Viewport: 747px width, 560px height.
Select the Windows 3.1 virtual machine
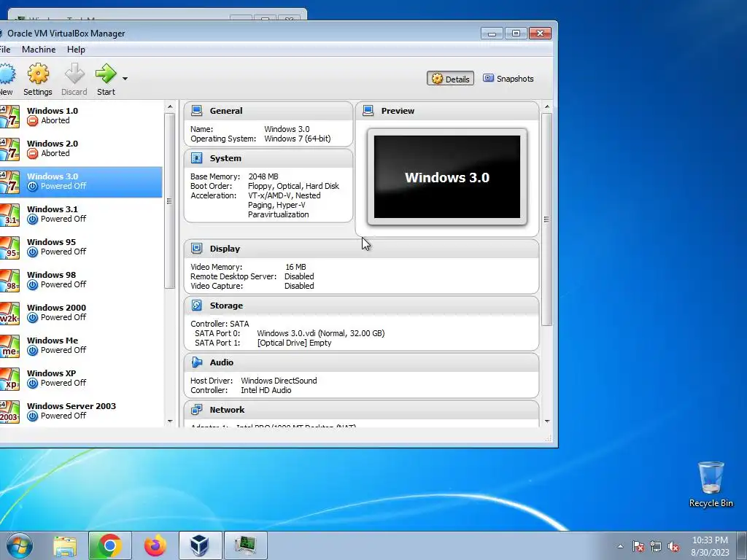click(x=81, y=214)
